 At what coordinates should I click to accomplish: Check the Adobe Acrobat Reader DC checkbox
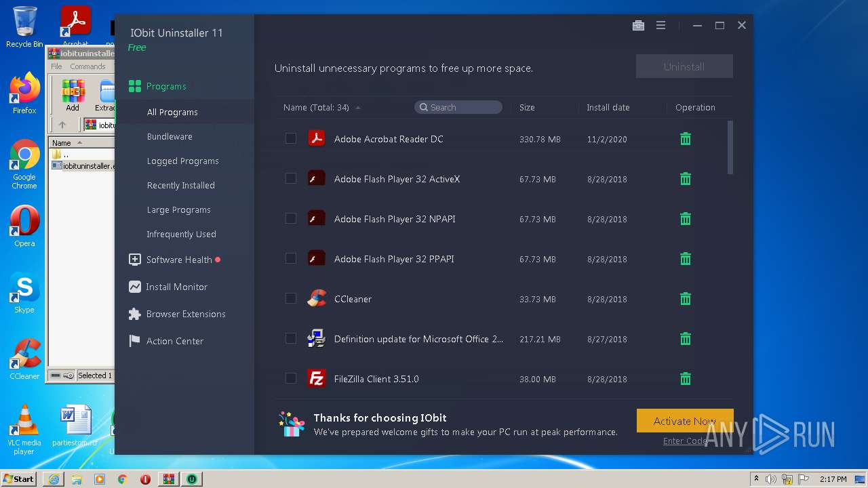pyautogui.click(x=291, y=139)
